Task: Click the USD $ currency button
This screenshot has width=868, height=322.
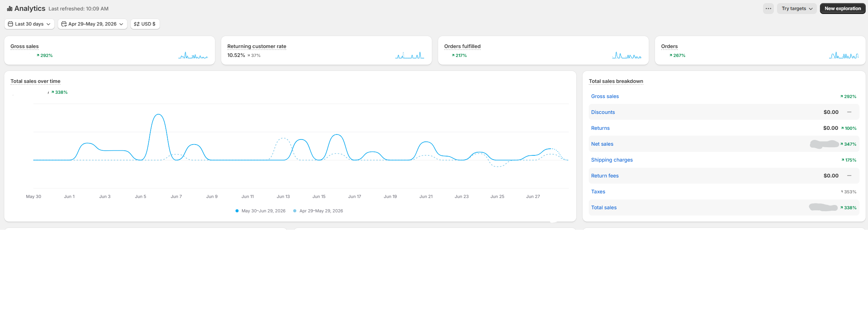Action: (x=145, y=24)
